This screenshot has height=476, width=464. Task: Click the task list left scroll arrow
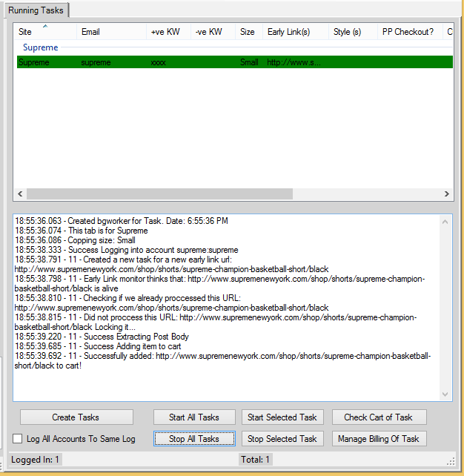[x=20, y=194]
